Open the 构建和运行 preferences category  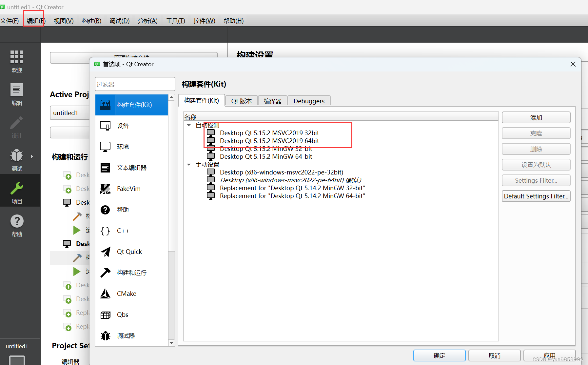click(132, 273)
